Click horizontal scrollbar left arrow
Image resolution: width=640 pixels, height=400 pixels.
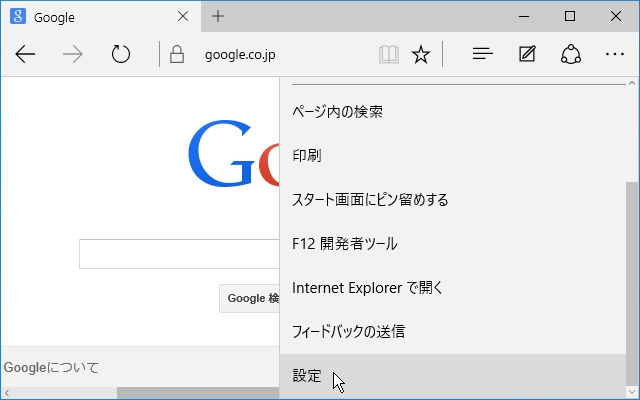(6, 393)
